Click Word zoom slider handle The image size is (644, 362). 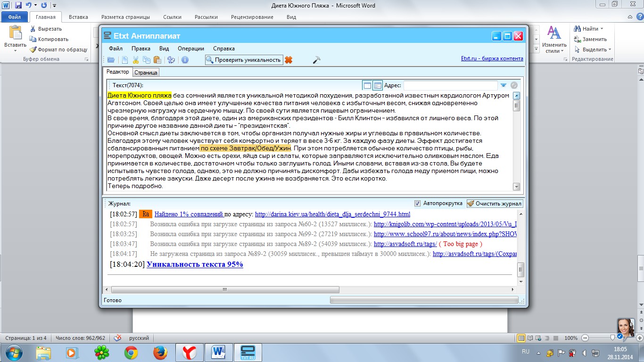point(612,338)
